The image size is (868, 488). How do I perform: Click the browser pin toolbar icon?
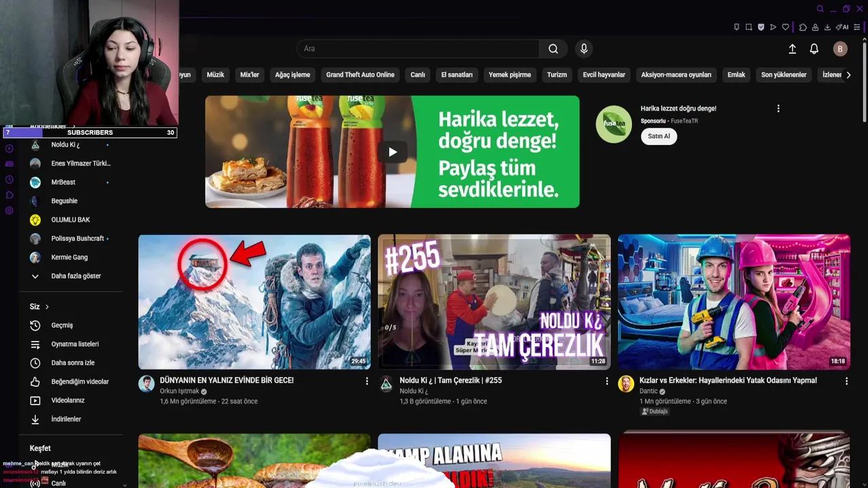[x=736, y=27]
